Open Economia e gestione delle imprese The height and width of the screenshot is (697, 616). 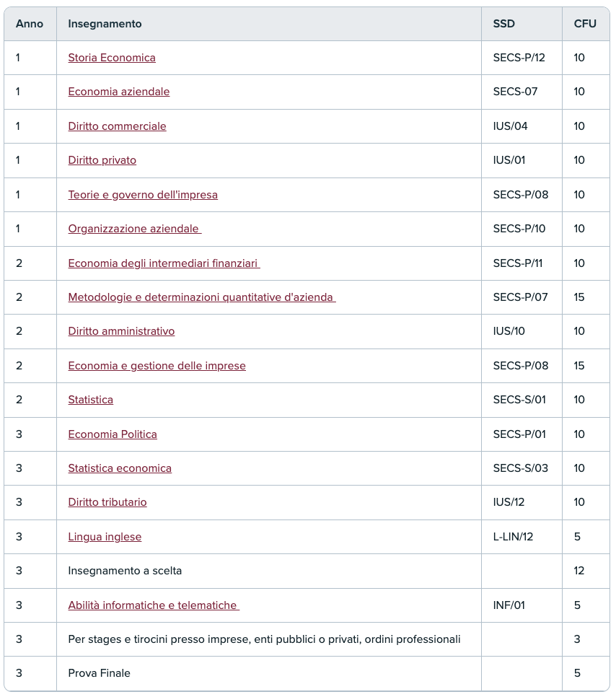(x=157, y=366)
